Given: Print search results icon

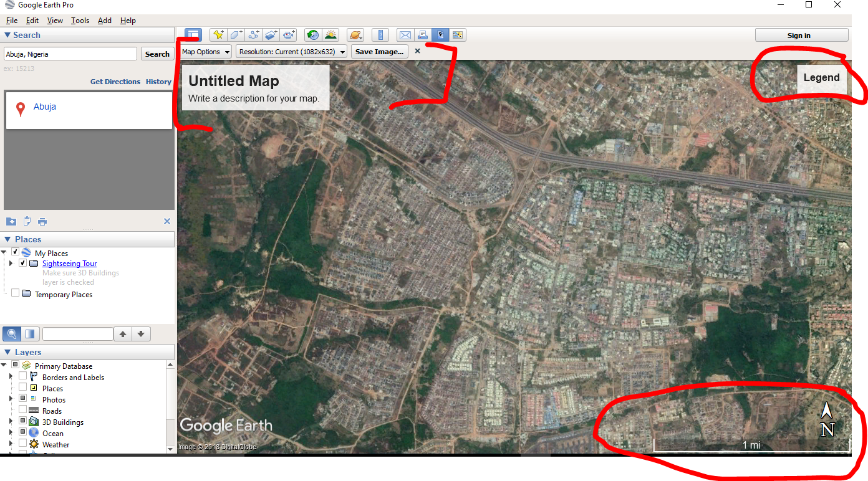Looking at the screenshot, I should 42,221.
